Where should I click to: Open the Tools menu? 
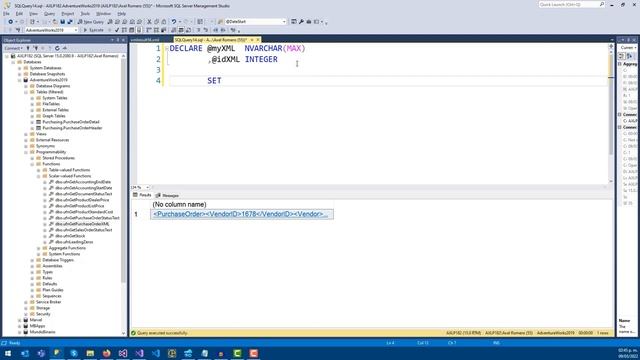tap(85, 13)
